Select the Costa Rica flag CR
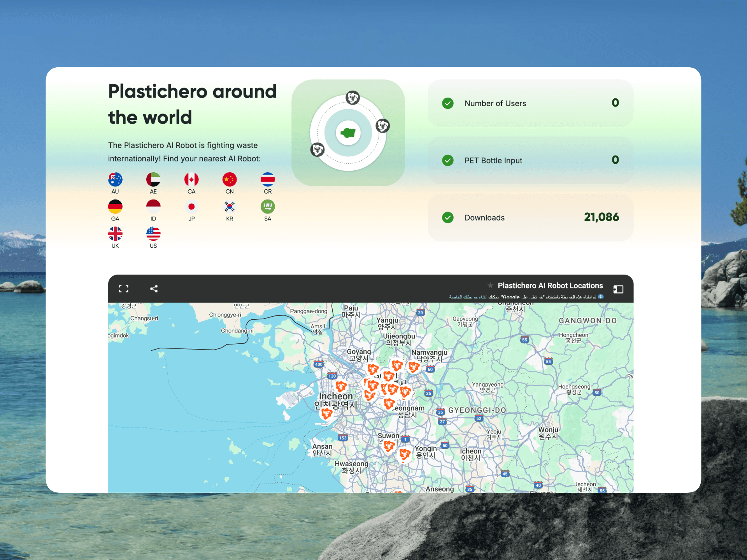 (268, 179)
